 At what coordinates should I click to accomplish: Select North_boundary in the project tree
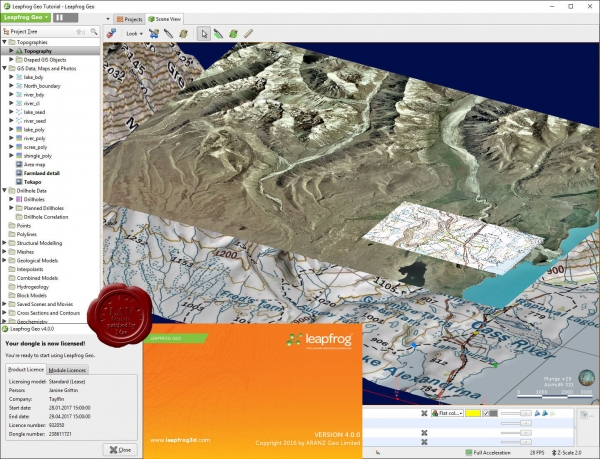[42, 86]
